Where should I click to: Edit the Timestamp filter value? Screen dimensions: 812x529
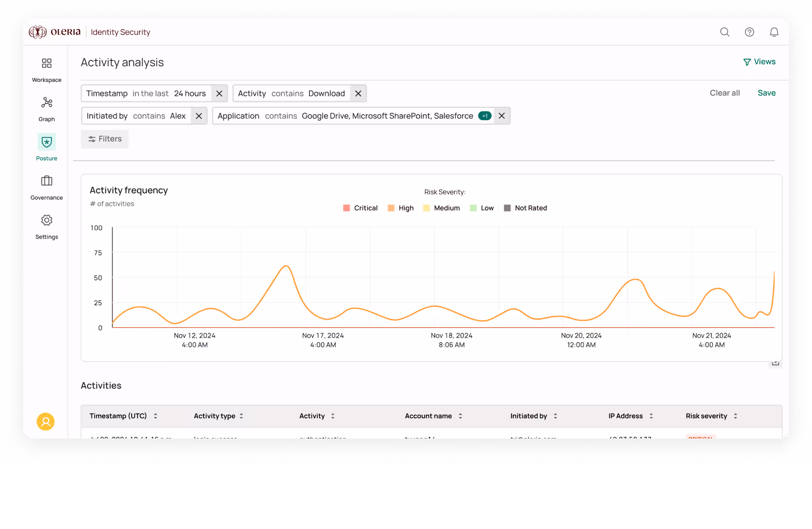(190, 93)
